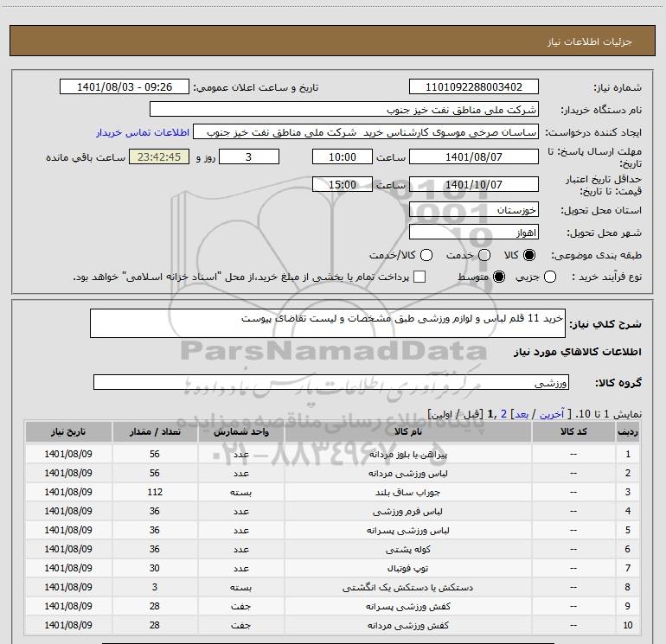Toggle the اسناد خزانه اسلامی payment checkbox
Image resolution: width=666 pixels, height=644 pixels.
coord(420,277)
